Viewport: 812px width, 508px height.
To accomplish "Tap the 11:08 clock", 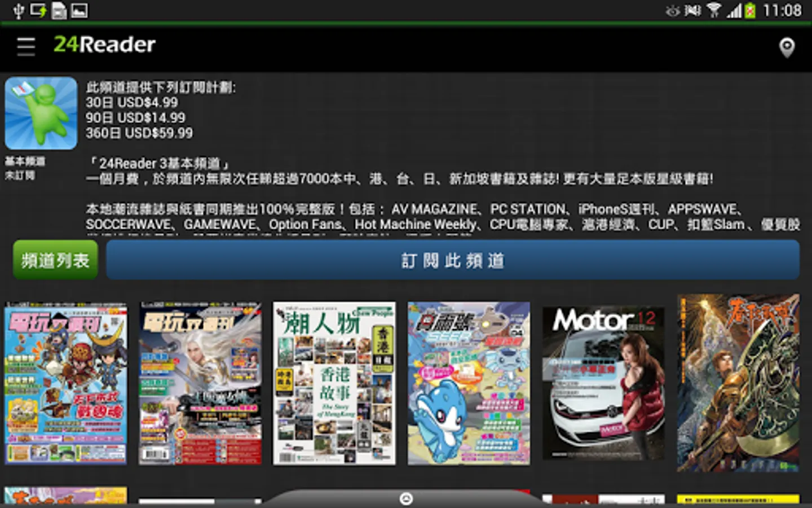I will (x=782, y=10).
